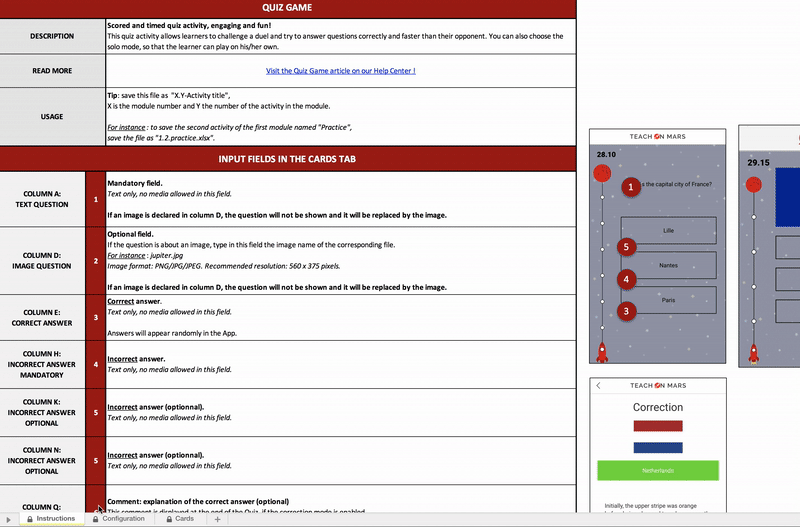Select the READ MORE label cell
Screen dimensions: 800x527
(x=52, y=71)
